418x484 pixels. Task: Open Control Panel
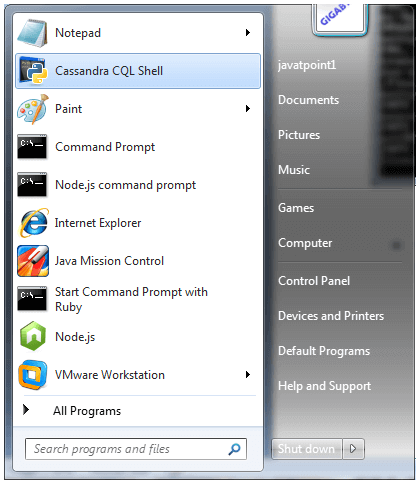[314, 281]
